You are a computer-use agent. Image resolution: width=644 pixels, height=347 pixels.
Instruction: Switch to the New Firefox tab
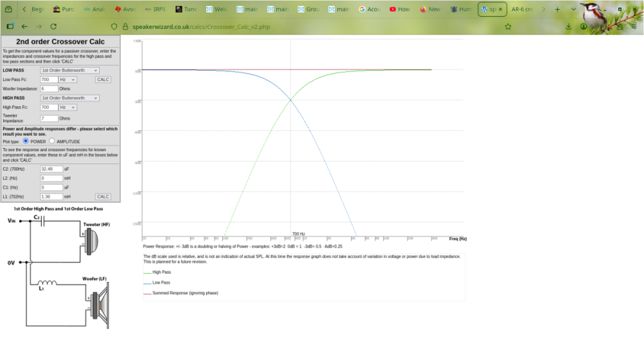431,9
